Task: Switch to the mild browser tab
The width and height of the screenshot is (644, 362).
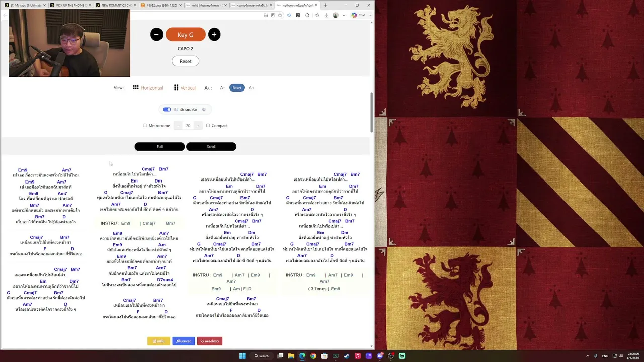Action: tap(206, 5)
